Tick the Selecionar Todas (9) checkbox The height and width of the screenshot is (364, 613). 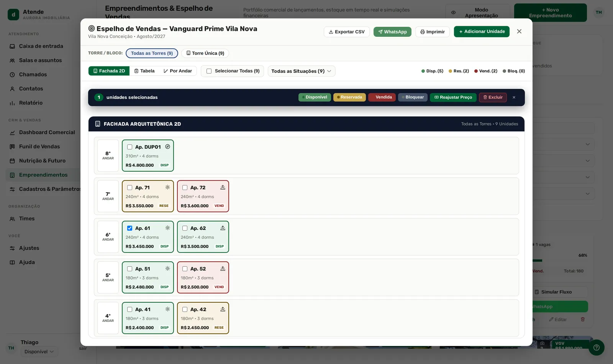point(209,71)
